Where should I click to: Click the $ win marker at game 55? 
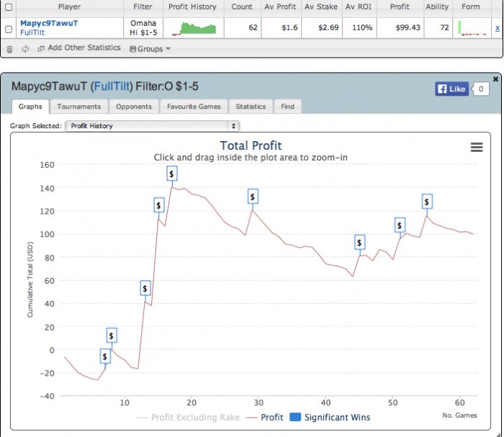(x=427, y=202)
